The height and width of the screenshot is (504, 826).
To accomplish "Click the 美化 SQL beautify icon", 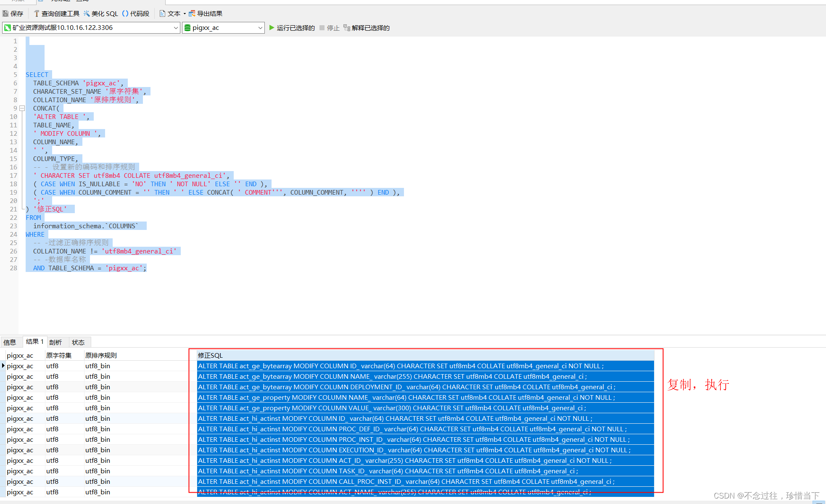I will 87,14.
